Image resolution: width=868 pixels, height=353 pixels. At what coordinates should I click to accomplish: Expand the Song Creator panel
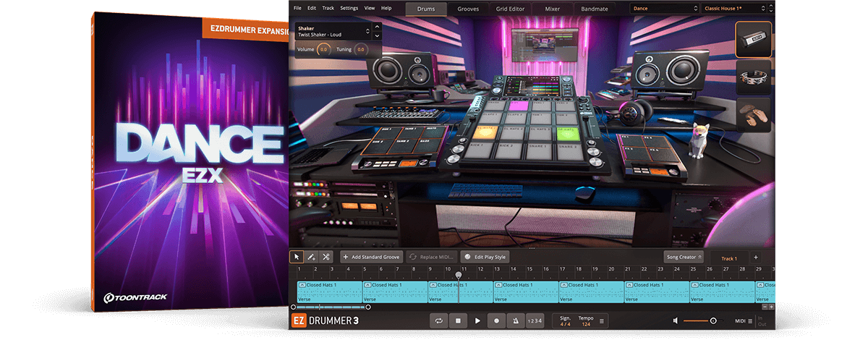click(x=684, y=258)
